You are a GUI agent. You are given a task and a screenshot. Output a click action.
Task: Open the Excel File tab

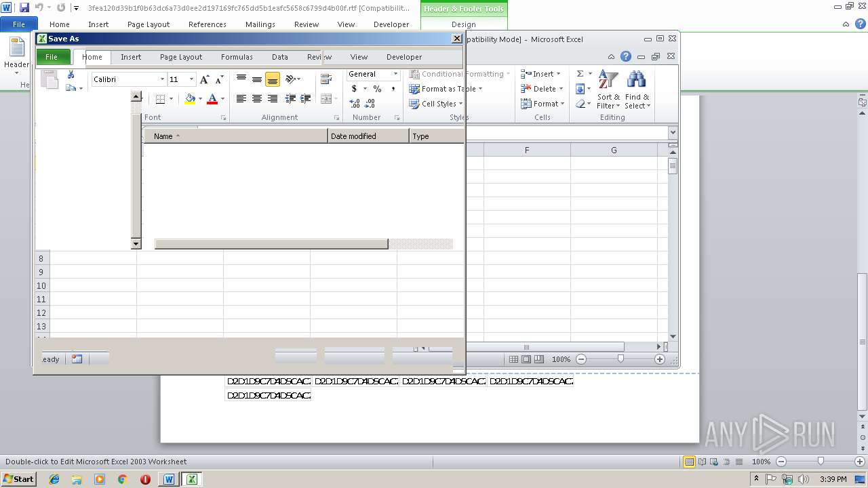tap(52, 57)
